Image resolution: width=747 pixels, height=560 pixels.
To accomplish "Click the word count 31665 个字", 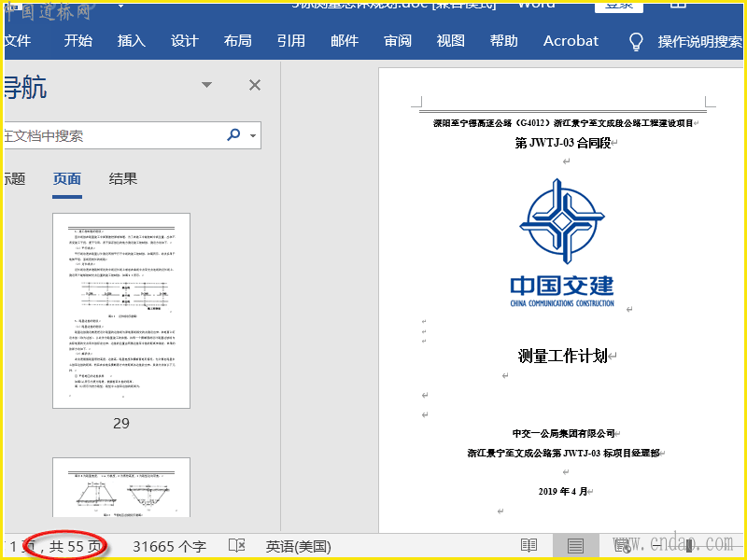I will tap(170, 547).
